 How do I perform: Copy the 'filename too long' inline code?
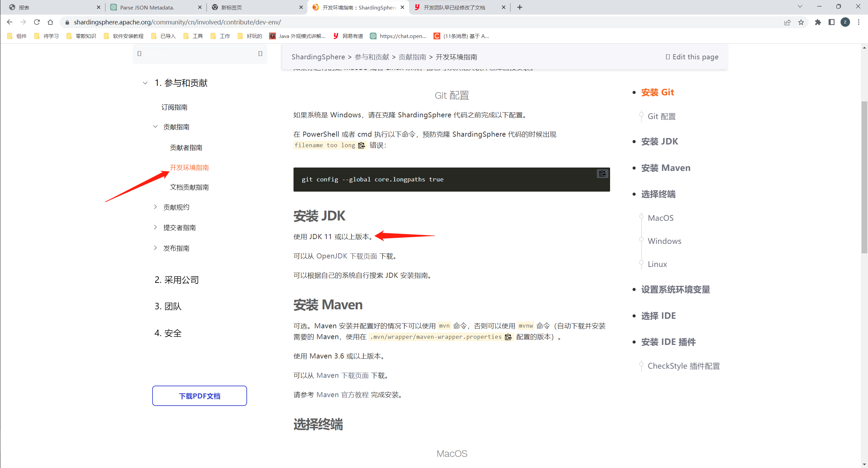click(361, 145)
